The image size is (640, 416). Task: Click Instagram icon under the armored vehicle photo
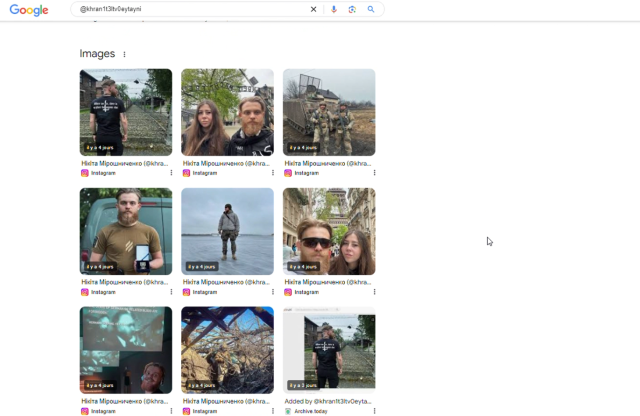(x=288, y=173)
